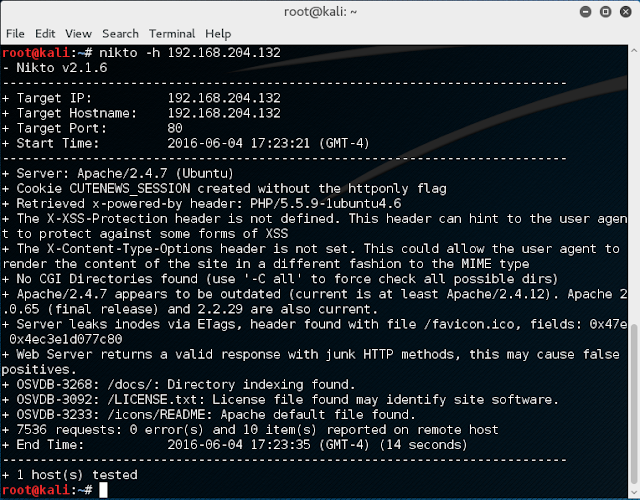Image resolution: width=640 pixels, height=500 pixels.
Task: Open the File menu
Action: pos(15,33)
